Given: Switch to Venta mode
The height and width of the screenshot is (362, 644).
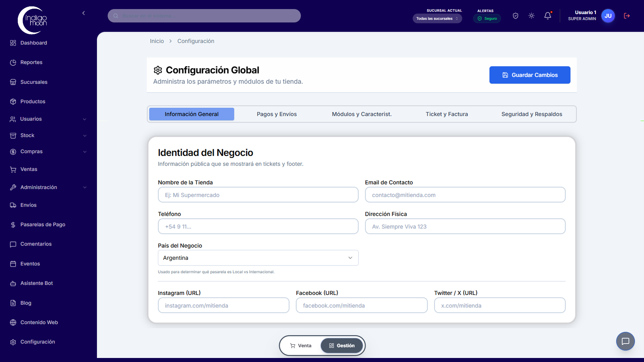Looking at the screenshot, I should [x=301, y=345].
